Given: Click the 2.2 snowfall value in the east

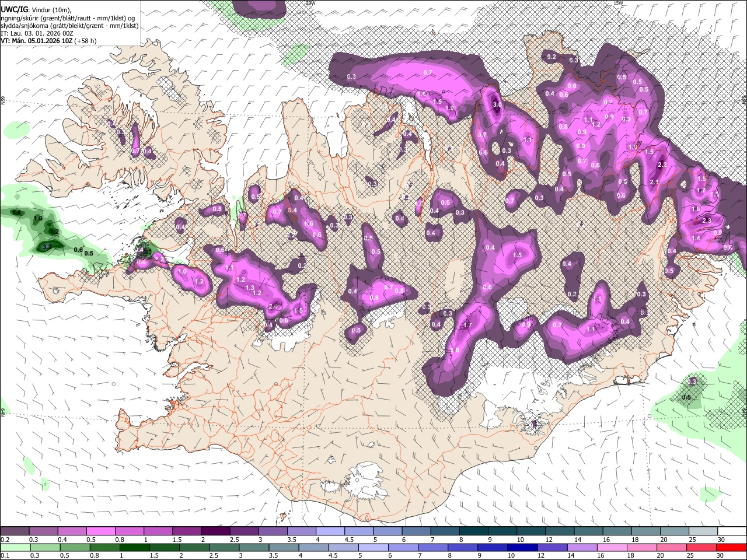Looking at the screenshot, I should coord(662,165).
